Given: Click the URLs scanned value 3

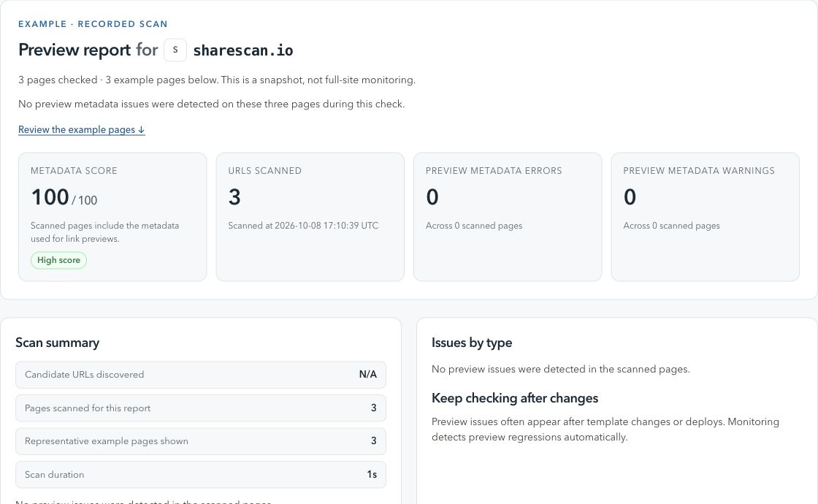Looking at the screenshot, I should click(234, 197).
